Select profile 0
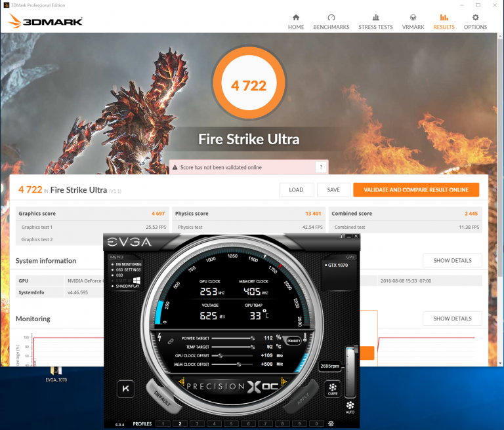504x430 pixels. click(316, 424)
